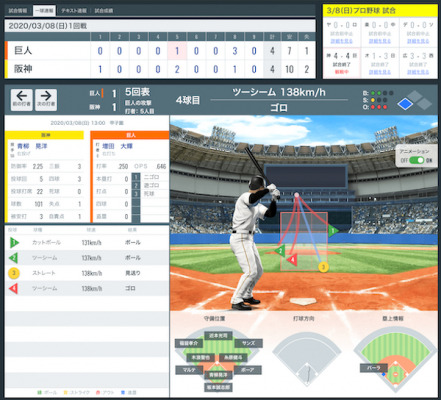
Task: Open 詳細を見る link for the 1-3 game
Action: click(x=380, y=72)
